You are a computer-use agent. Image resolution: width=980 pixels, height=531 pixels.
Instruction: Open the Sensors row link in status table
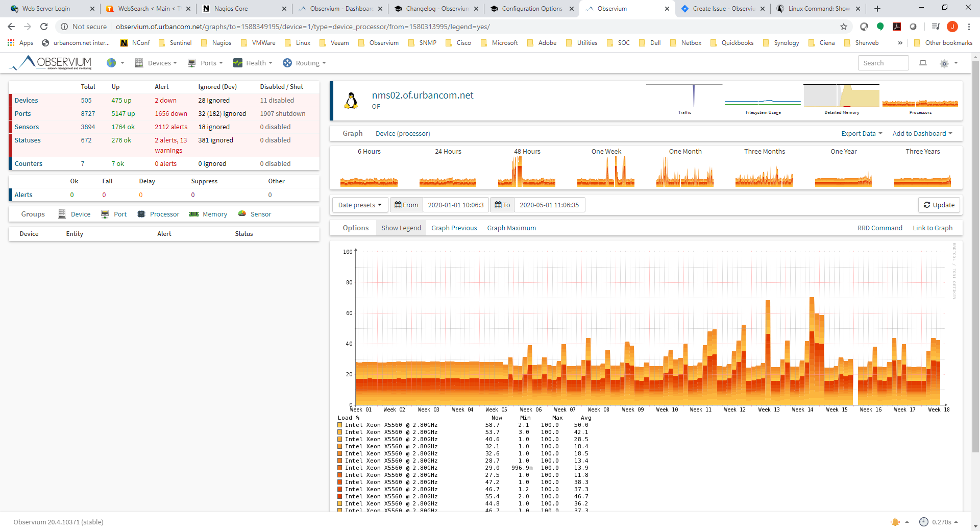27,127
